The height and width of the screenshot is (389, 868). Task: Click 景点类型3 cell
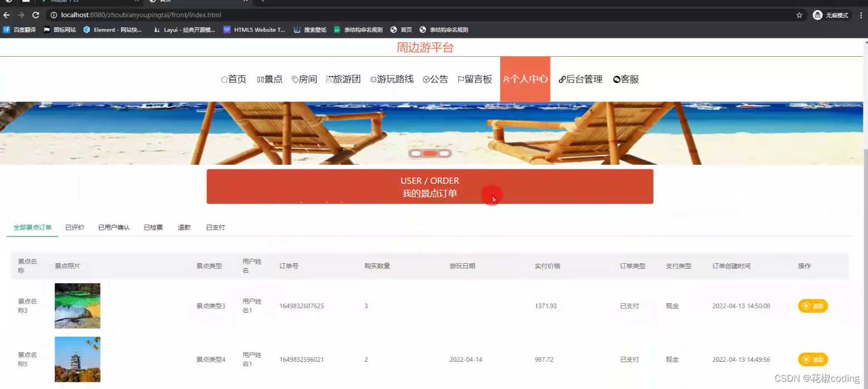click(x=211, y=306)
